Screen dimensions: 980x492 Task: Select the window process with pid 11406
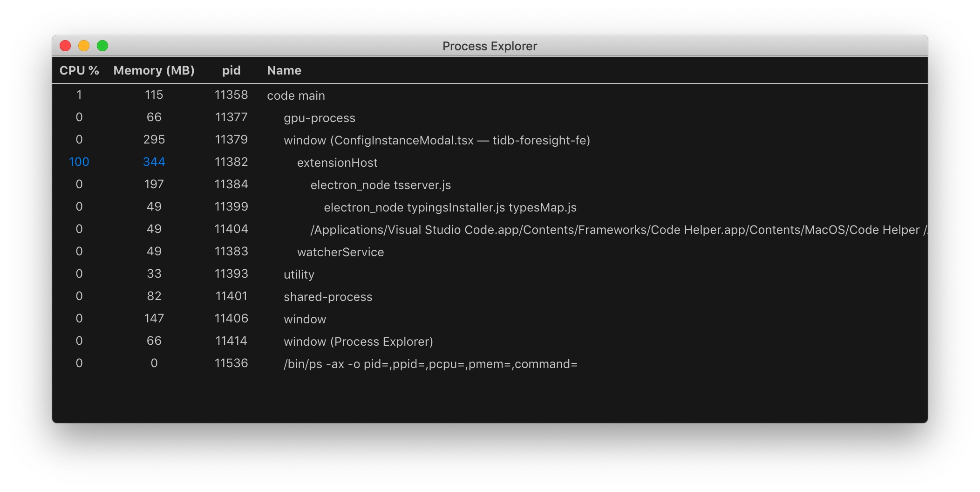[305, 319]
